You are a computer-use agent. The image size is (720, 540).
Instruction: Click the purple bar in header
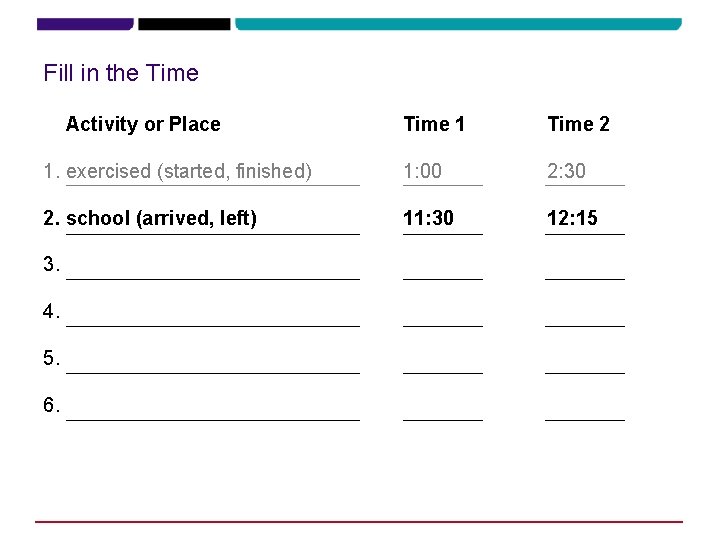point(85,24)
